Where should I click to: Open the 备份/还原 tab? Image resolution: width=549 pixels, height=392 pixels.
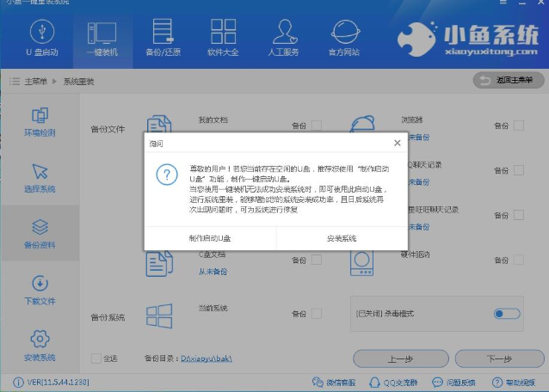tap(163, 39)
